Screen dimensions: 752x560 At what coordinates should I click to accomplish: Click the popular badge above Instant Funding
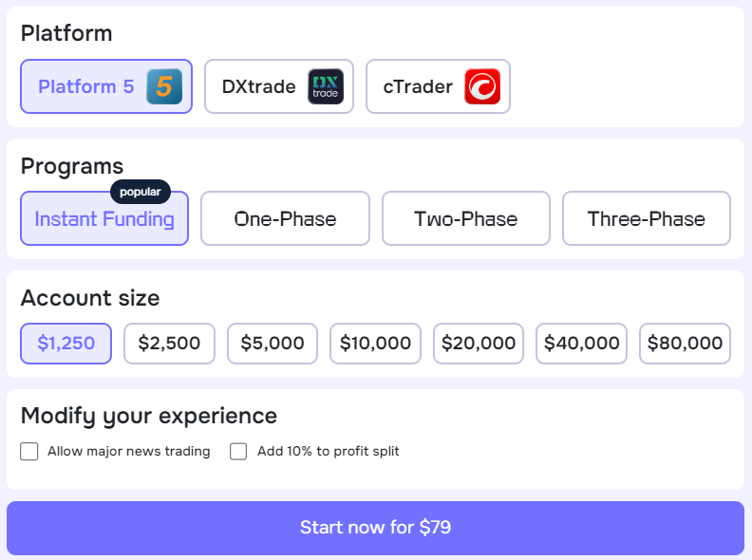click(x=141, y=192)
